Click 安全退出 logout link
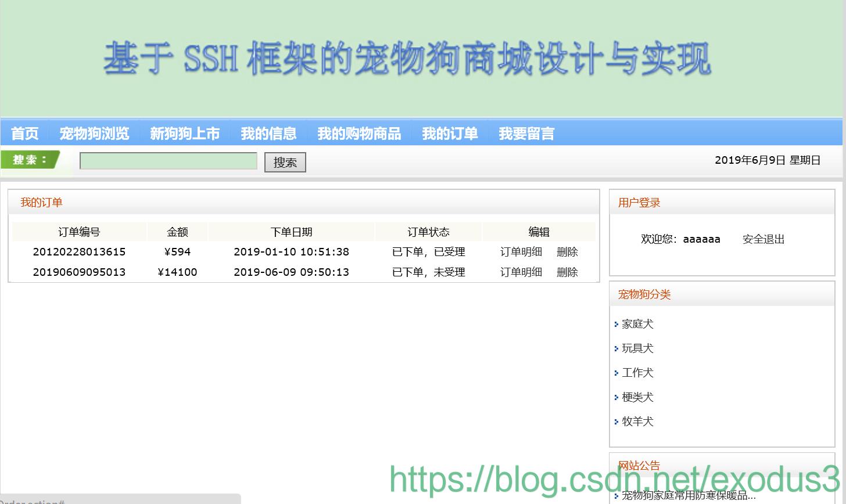The width and height of the screenshot is (846, 504). [763, 239]
